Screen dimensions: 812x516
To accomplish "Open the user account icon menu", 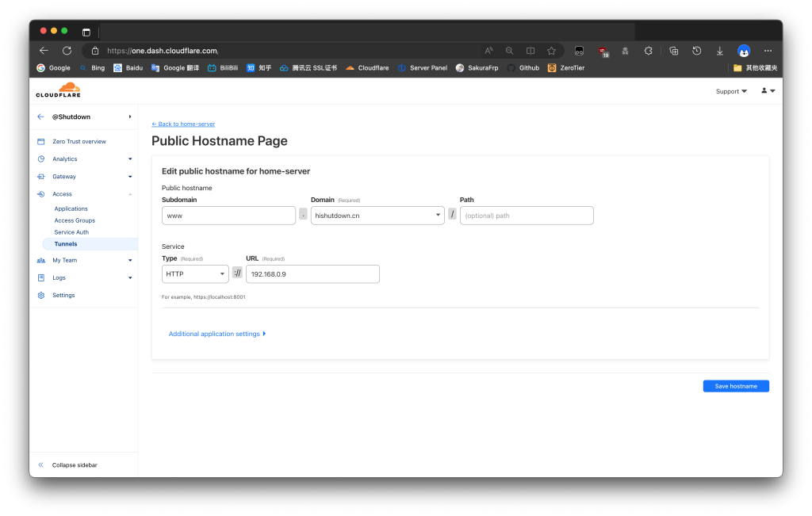I will click(x=768, y=91).
